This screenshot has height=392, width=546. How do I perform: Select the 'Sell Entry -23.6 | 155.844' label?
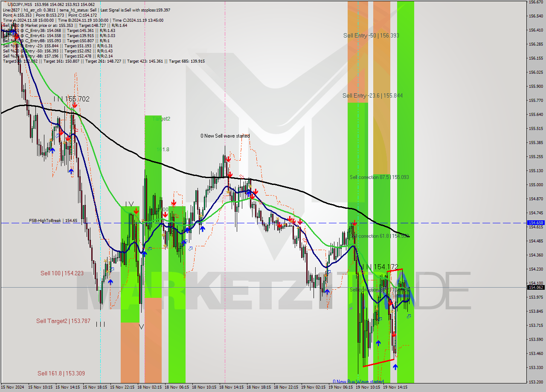[x=372, y=95]
